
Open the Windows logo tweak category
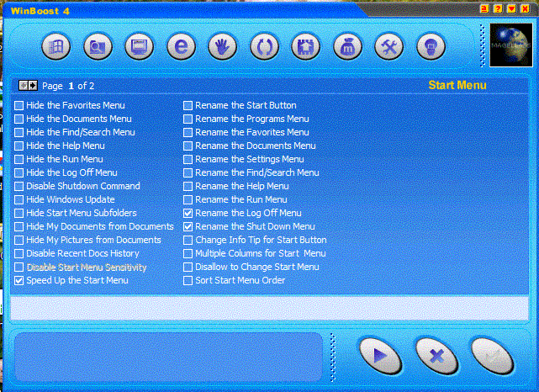click(x=56, y=47)
